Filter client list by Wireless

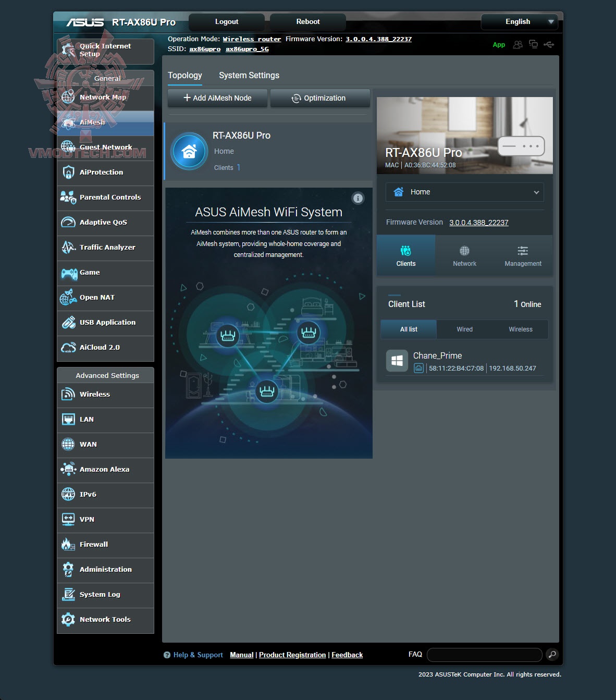521,329
